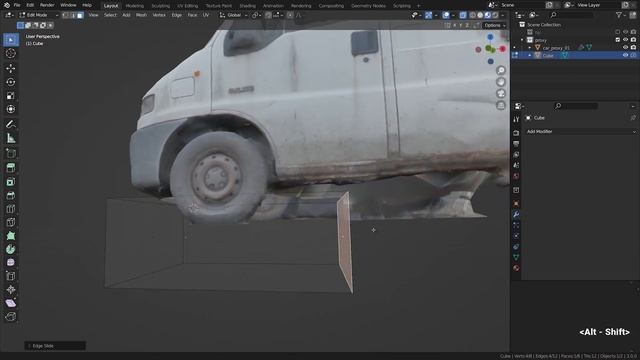
Task: Open the Material properties tab
Action: (516, 268)
